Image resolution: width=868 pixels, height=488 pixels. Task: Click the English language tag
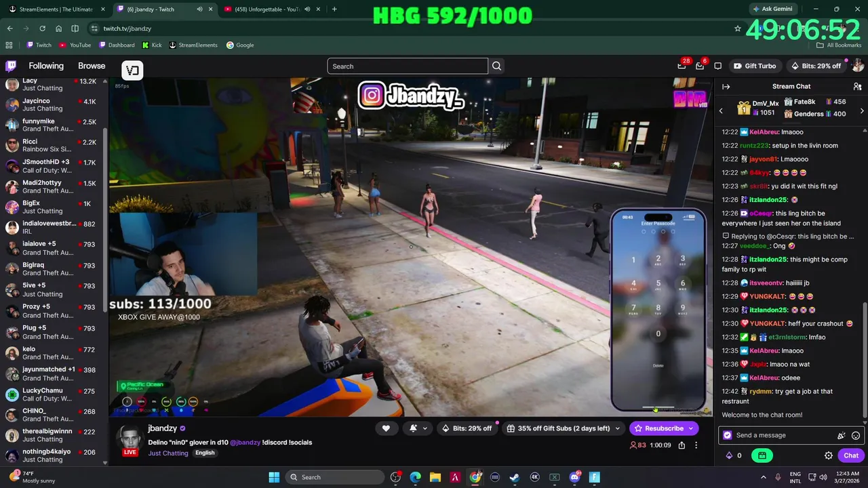coord(205,453)
